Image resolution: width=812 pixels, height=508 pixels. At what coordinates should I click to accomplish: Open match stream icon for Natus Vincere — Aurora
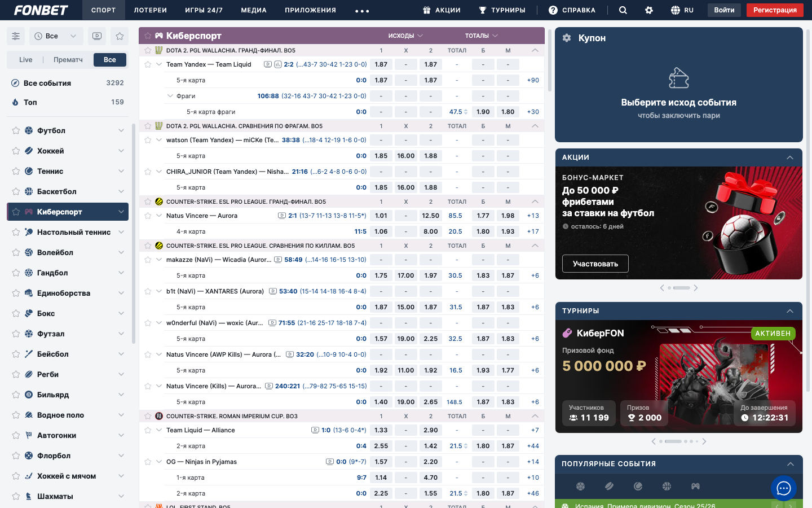click(x=282, y=216)
